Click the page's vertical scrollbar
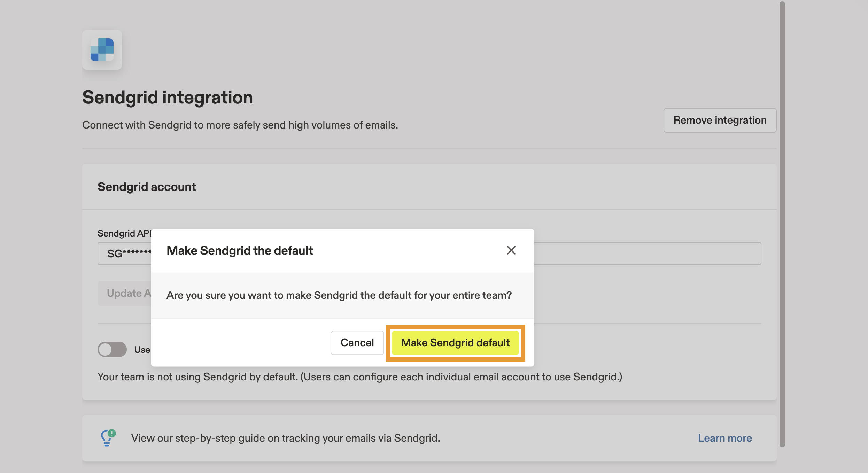 (782, 223)
